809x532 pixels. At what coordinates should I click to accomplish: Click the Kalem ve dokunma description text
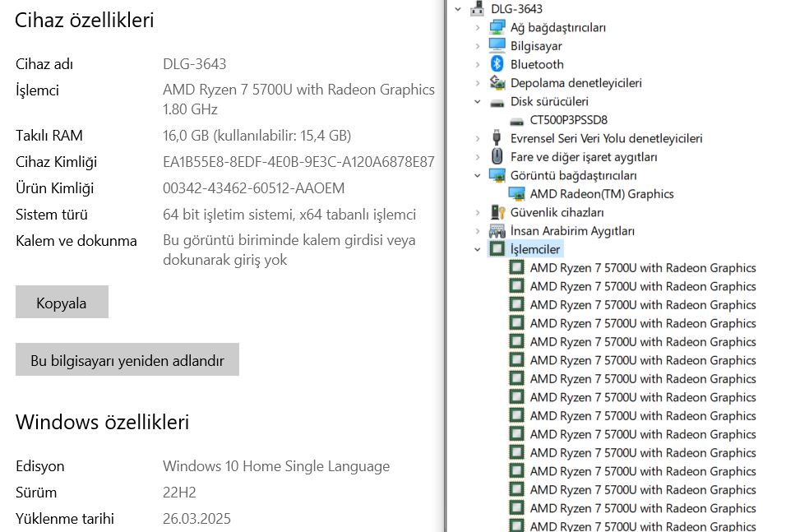[x=289, y=250]
